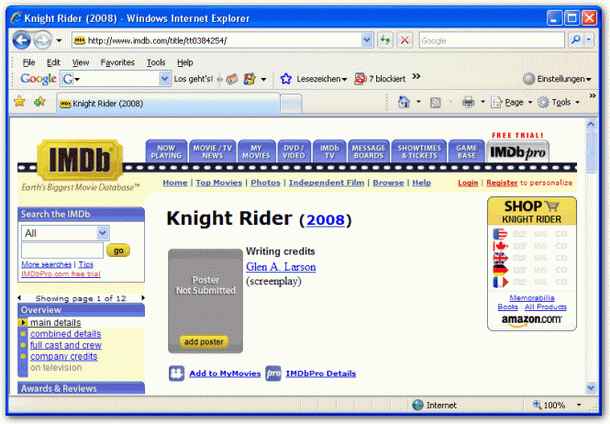This screenshot has width=610, height=424.
Task: Open the MESSAGE BOARDS tab
Action: [369, 152]
